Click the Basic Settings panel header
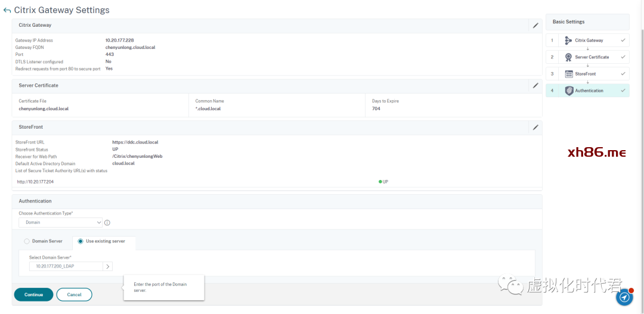644x314 pixels. pos(587,22)
